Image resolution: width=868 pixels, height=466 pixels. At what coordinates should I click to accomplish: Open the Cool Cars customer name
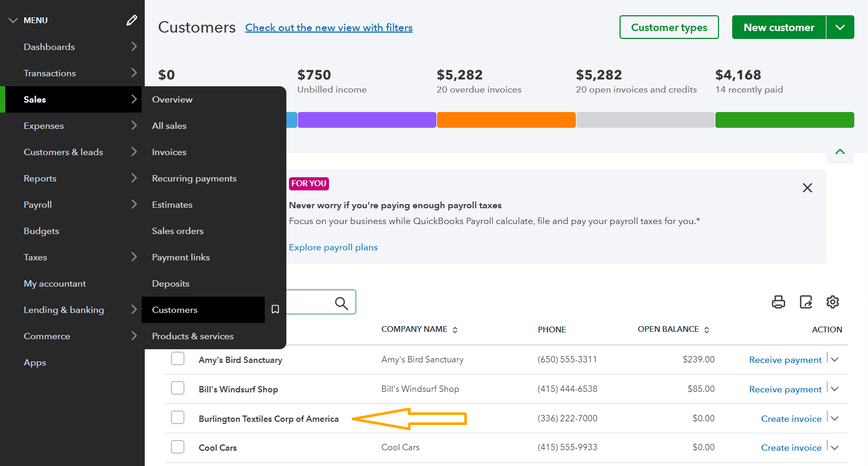tap(218, 448)
